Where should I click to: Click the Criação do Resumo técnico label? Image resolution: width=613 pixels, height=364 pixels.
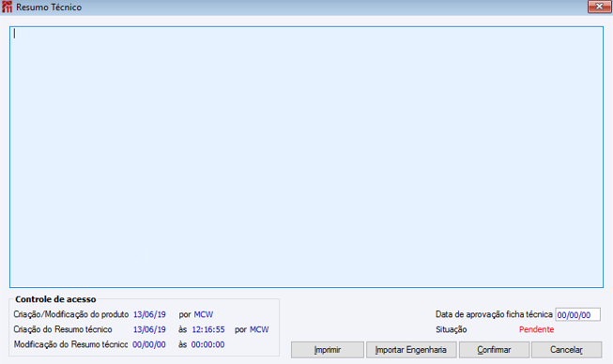coord(63,329)
